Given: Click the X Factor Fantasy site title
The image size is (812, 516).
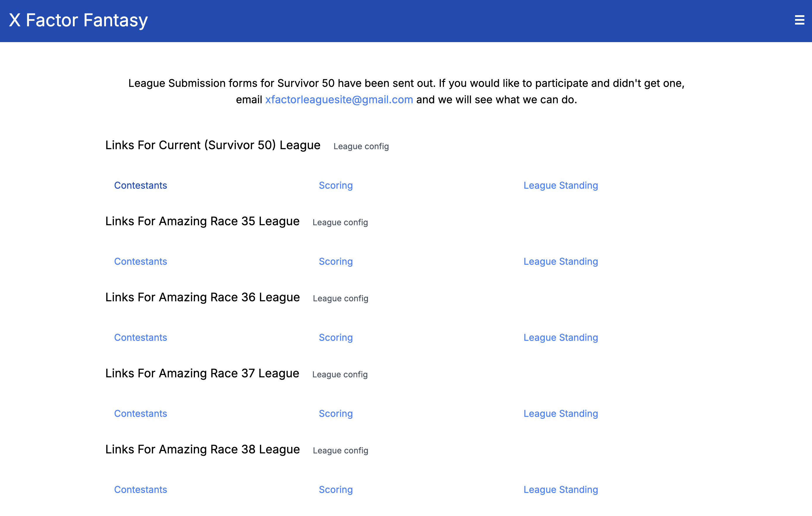Looking at the screenshot, I should [x=78, y=20].
